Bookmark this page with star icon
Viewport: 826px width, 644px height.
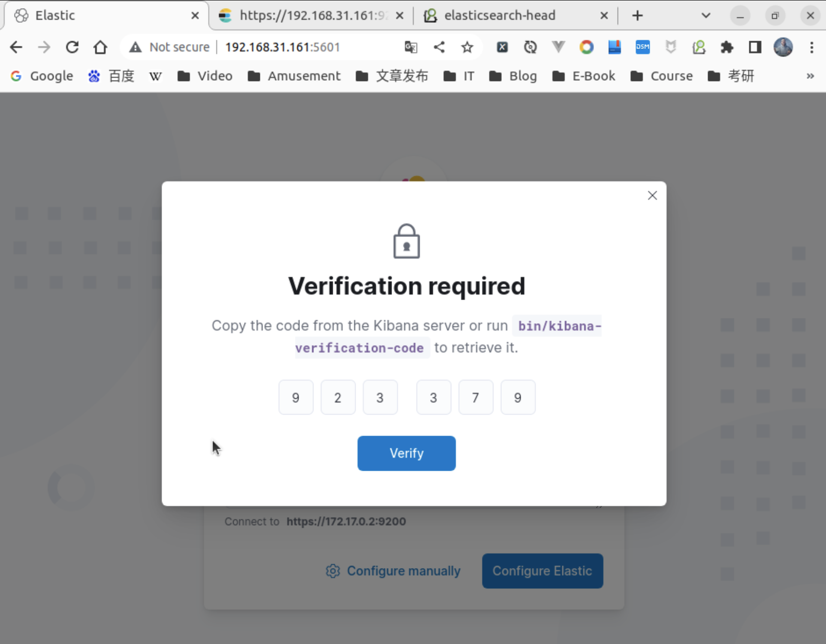[x=467, y=47]
